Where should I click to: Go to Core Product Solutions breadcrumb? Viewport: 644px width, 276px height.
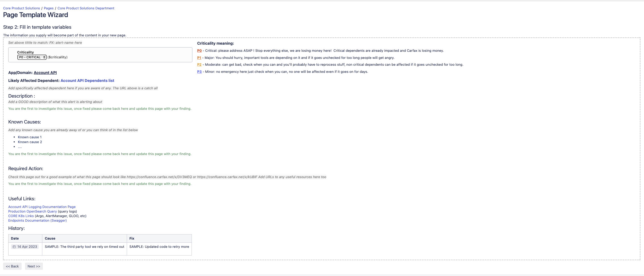pyautogui.click(x=22, y=8)
